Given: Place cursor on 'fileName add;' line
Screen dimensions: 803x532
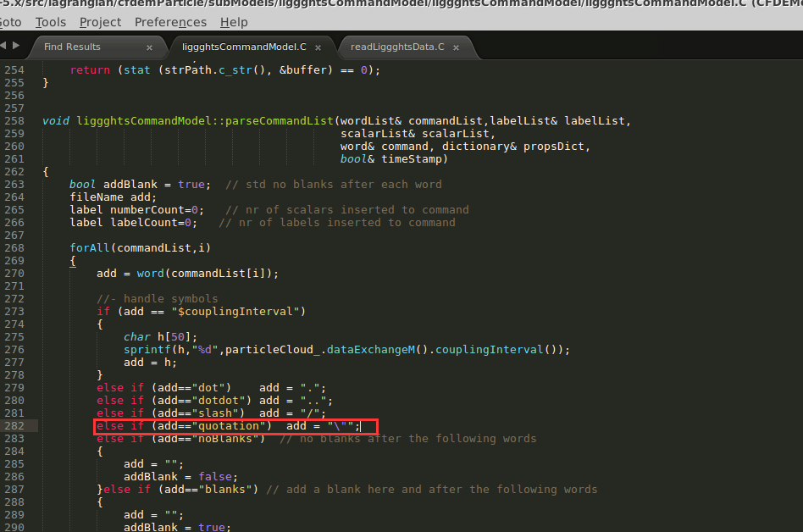Looking at the screenshot, I should (x=114, y=197).
